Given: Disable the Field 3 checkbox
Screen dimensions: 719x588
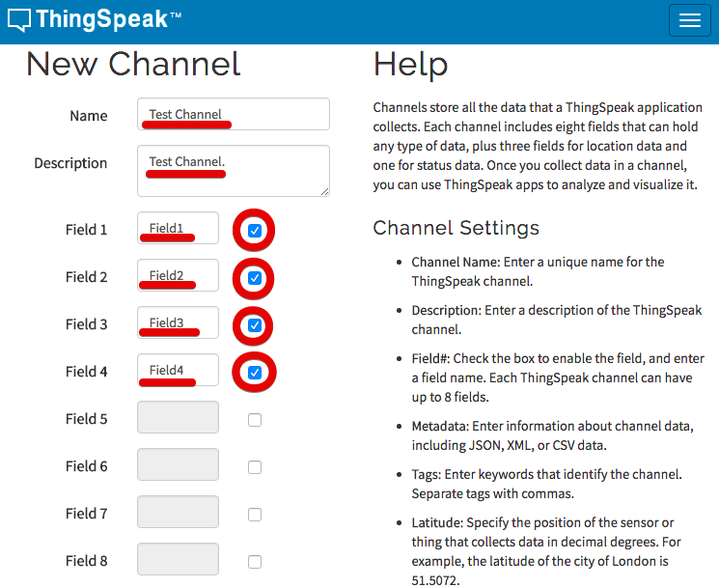Looking at the screenshot, I should 255,325.
